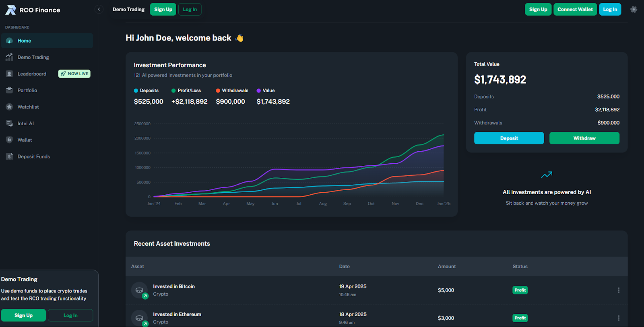Open settings via the gear icon

click(634, 9)
